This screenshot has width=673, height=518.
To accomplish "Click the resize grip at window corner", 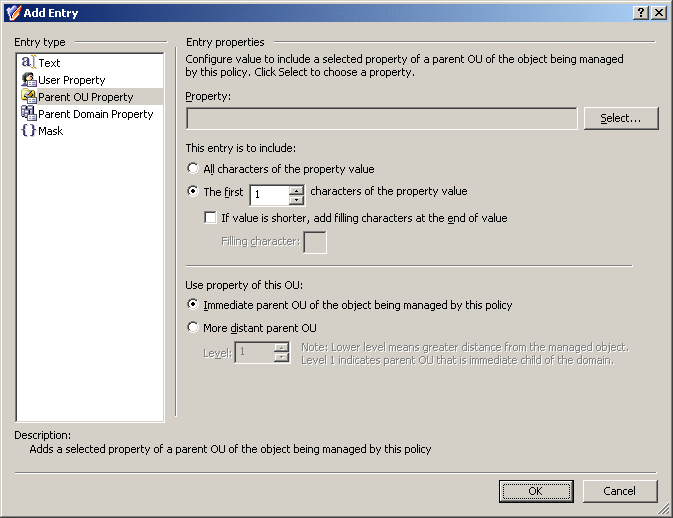I will [x=664, y=509].
